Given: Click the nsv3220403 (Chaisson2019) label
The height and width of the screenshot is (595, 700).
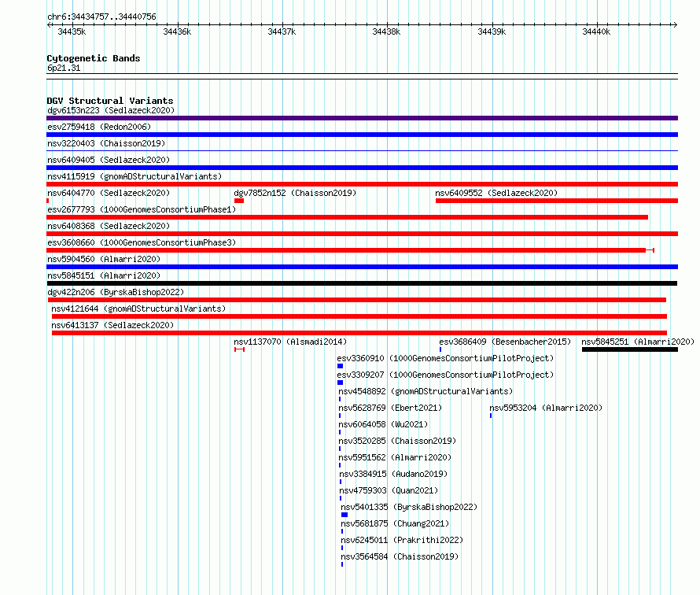Looking at the screenshot, I should tap(106, 143).
